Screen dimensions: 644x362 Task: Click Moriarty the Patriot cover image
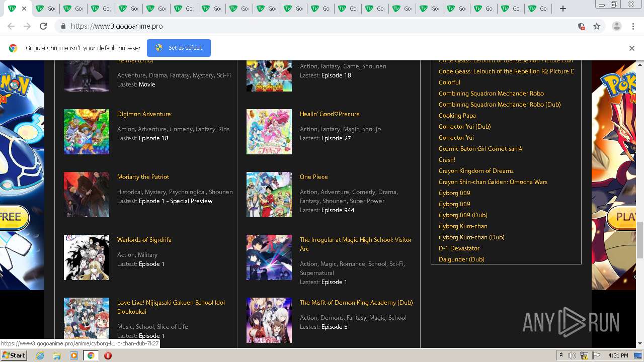(x=87, y=195)
